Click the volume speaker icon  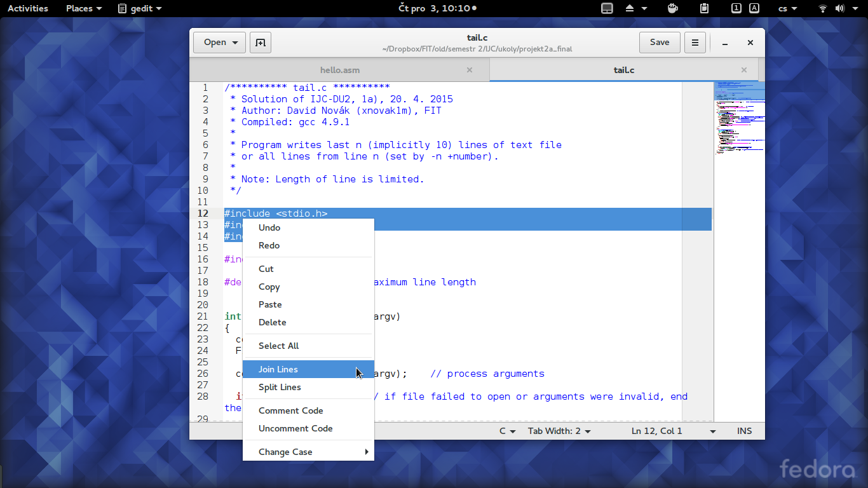tap(839, 8)
